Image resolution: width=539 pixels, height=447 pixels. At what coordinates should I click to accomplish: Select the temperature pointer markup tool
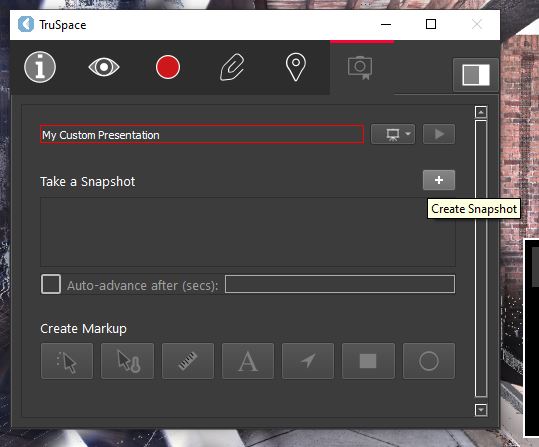click(128, 361)
